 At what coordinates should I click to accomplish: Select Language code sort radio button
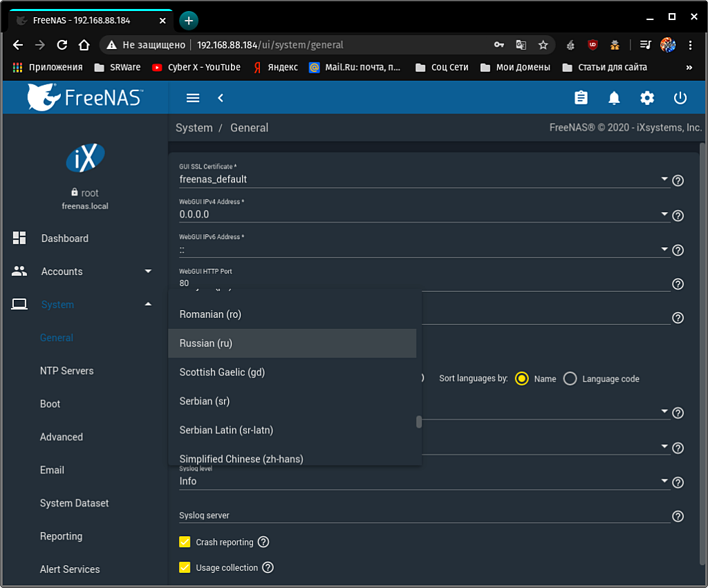(x=570, y=379)
